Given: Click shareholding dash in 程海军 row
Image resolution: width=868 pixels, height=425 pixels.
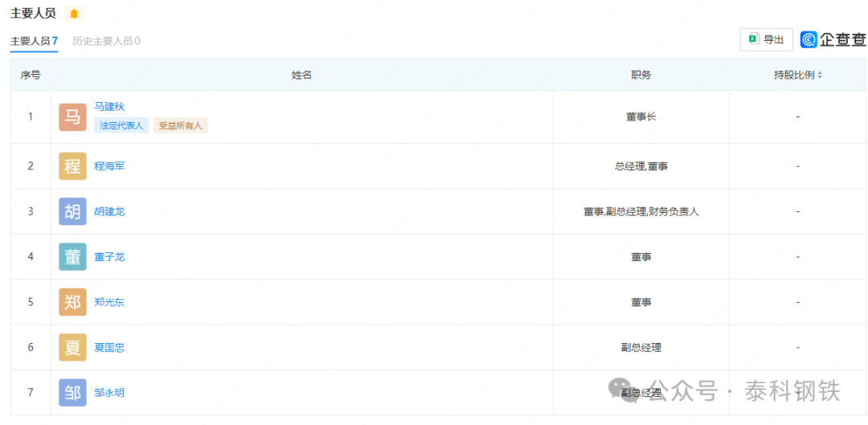Looking at the screenshot, I should [x=798, y=166].
